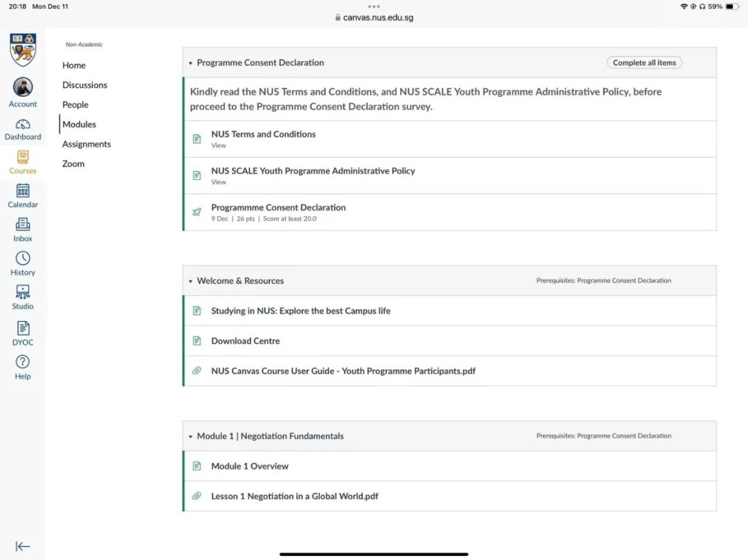Open the History clock icon
Viewport: 748px width, 560px height.
point(23,258)
